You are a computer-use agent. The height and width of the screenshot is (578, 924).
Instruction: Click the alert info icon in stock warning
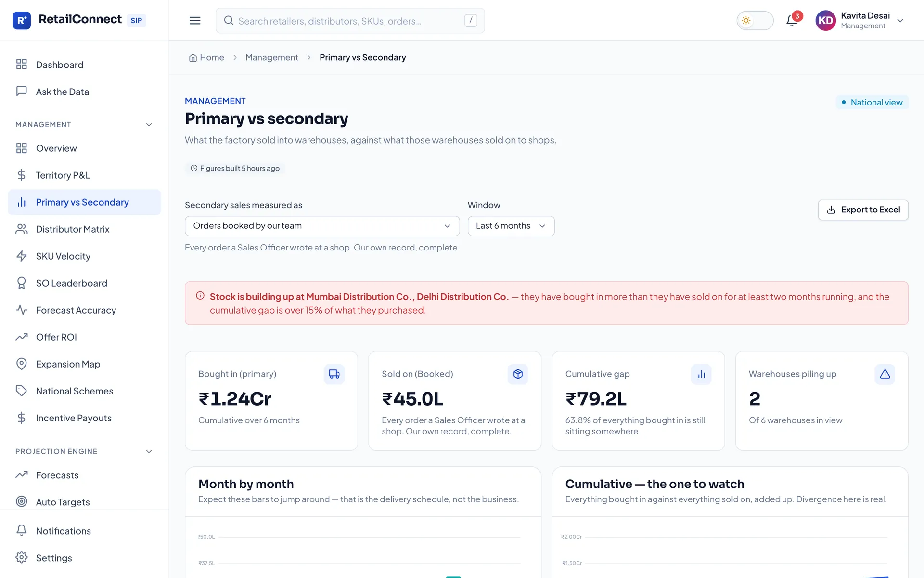pyautogui.click(x=200, y=296)
